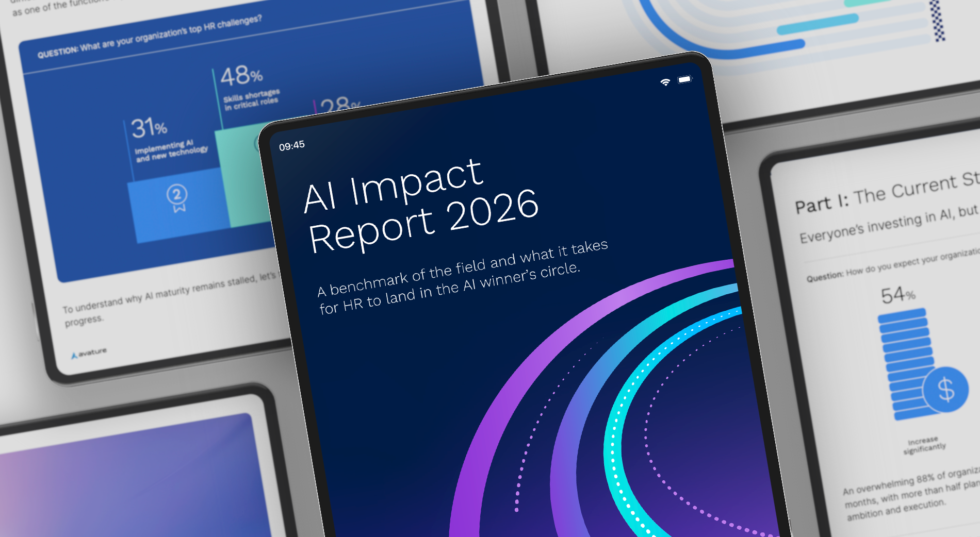Click the blue dollar coin icon
Viewport: 980px width, 537px height.
pyautogui.click(x=945, y=389)
